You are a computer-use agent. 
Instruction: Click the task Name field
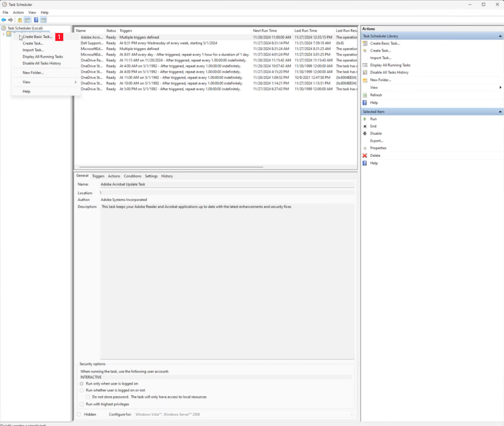click(227, 184)
